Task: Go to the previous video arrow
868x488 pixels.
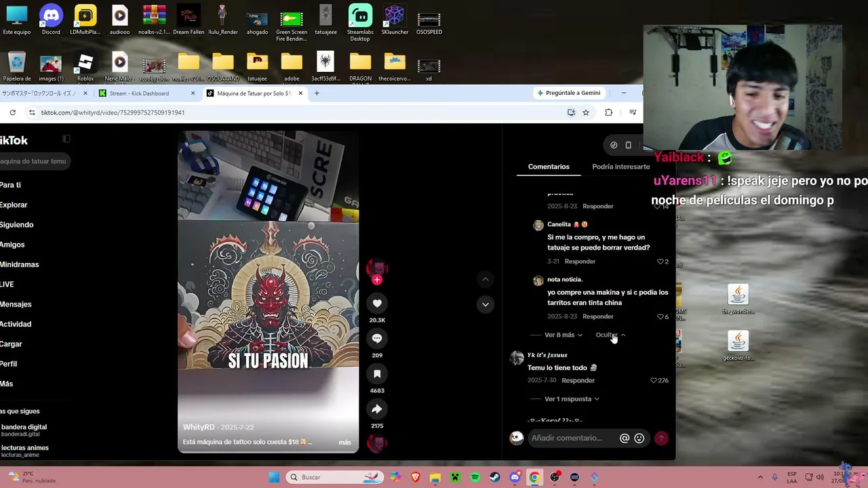Action: click(x=485, y=279)
